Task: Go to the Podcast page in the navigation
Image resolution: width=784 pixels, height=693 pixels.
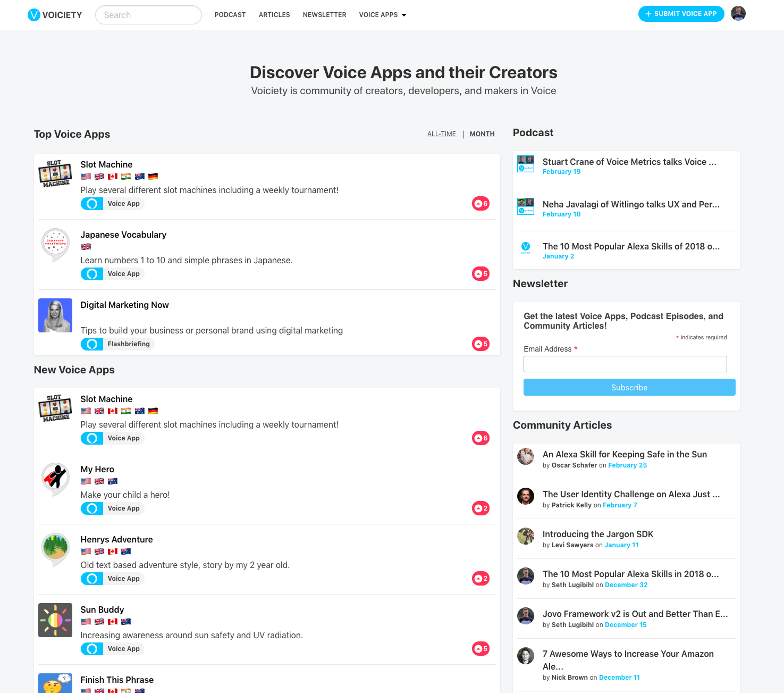Action: (x=230, y=15)
